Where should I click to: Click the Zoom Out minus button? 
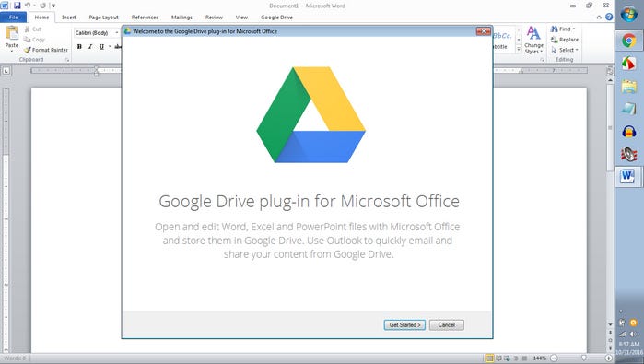554,358
